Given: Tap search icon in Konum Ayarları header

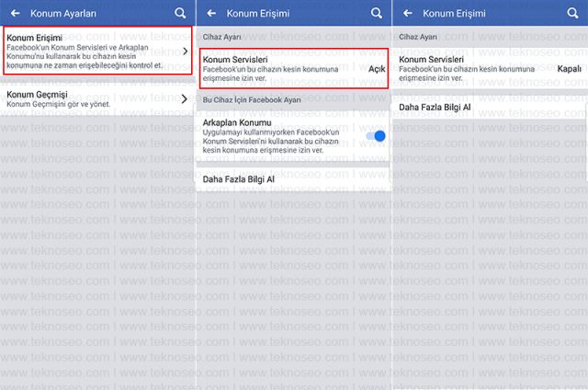Looking at the screenshot, I should (180, 13).
